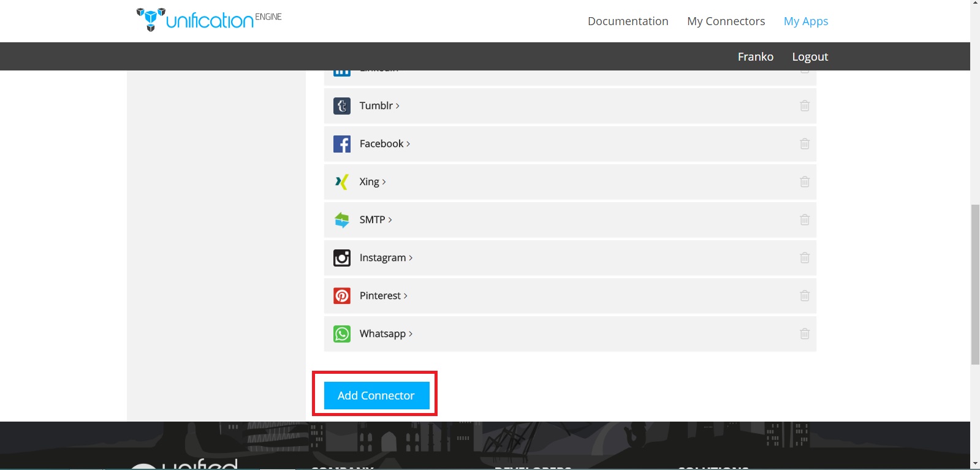Screen dimensions: 980x470
Task: Open the Tumblr connector icon
Action: coord(342,106)
